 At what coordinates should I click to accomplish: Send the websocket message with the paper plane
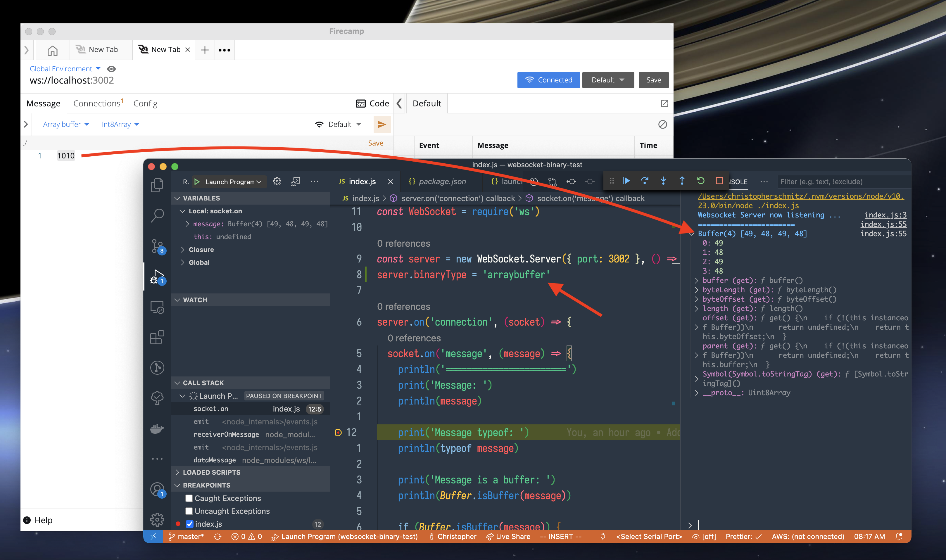click(x=382, y=125)
